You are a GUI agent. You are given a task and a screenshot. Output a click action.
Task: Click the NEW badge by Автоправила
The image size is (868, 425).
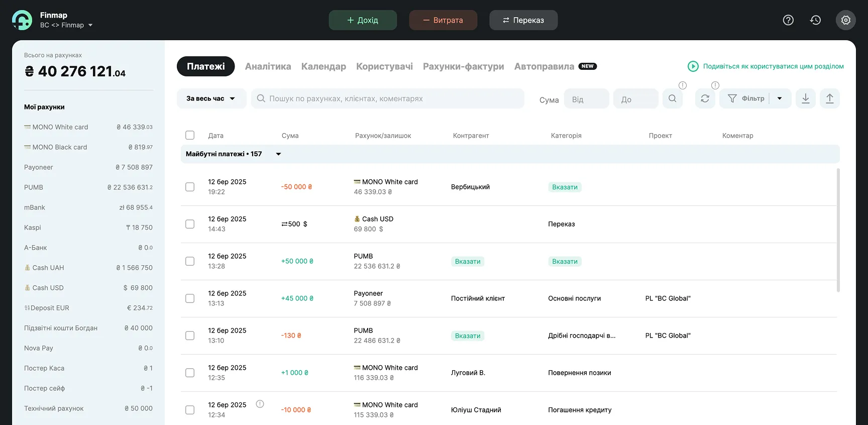pyautogui.click(x=588, y=66)
